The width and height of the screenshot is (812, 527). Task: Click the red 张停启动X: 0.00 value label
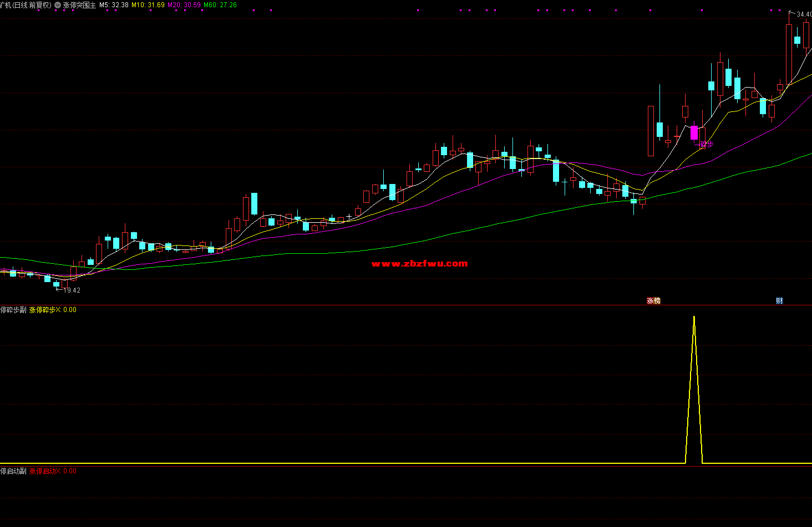[x=53, y=471]
